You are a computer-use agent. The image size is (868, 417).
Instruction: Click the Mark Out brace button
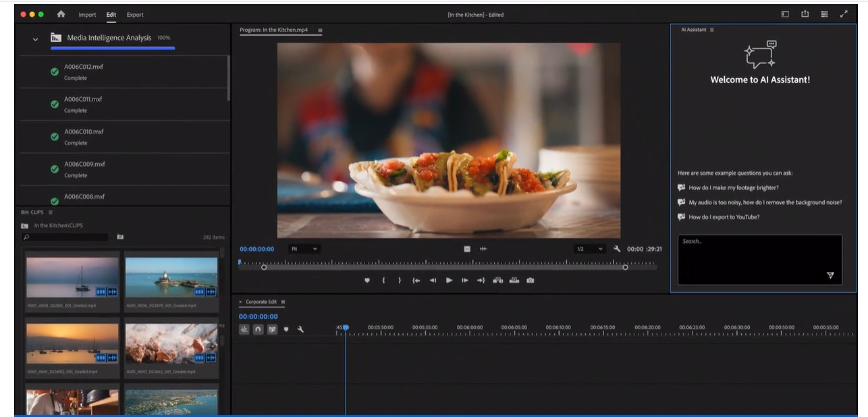tap(400, 280)
